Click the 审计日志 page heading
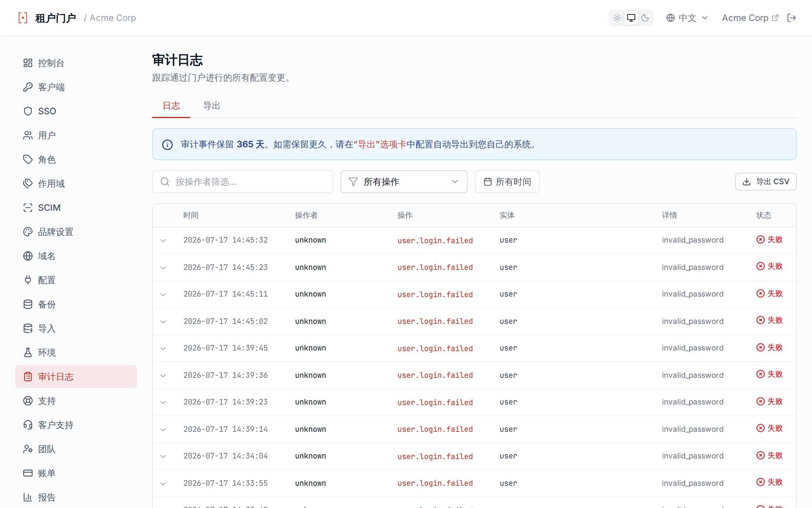Image resolution: width=812 pixels, height=508 pixels. [x=178, y=60]
